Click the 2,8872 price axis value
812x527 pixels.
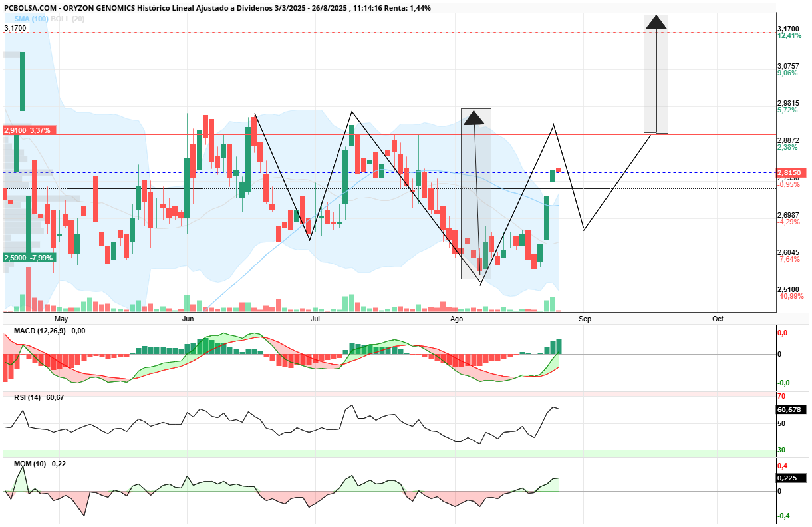787,140
